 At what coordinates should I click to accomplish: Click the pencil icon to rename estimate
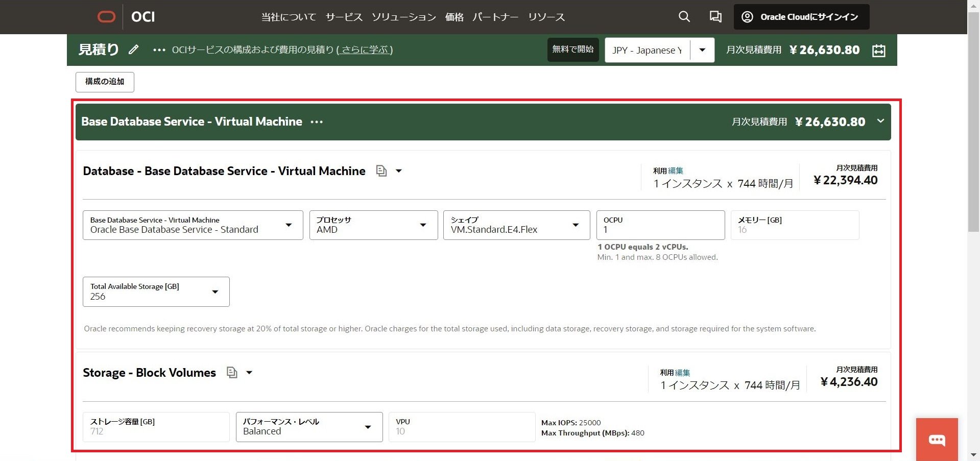tap(133, 50)
